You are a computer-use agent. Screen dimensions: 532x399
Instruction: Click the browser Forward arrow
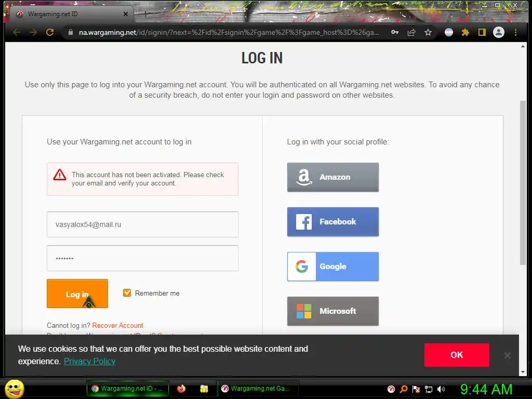coord(33,32)
